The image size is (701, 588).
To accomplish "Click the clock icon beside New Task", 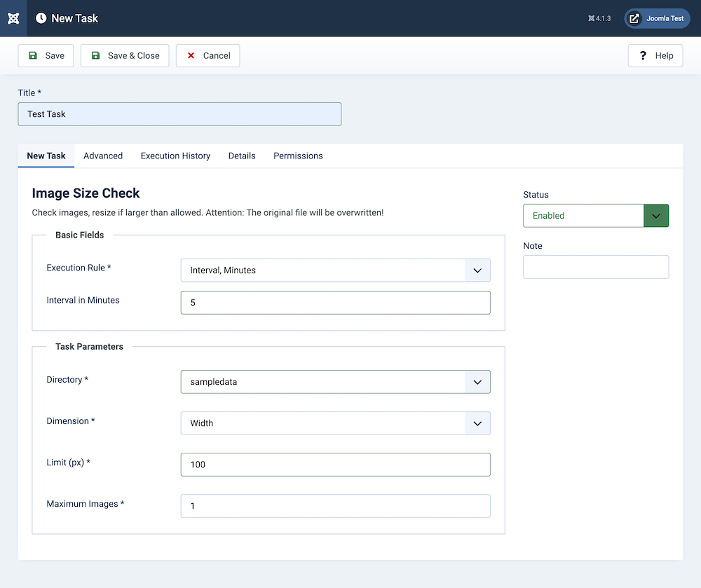I will coord(41,18).
